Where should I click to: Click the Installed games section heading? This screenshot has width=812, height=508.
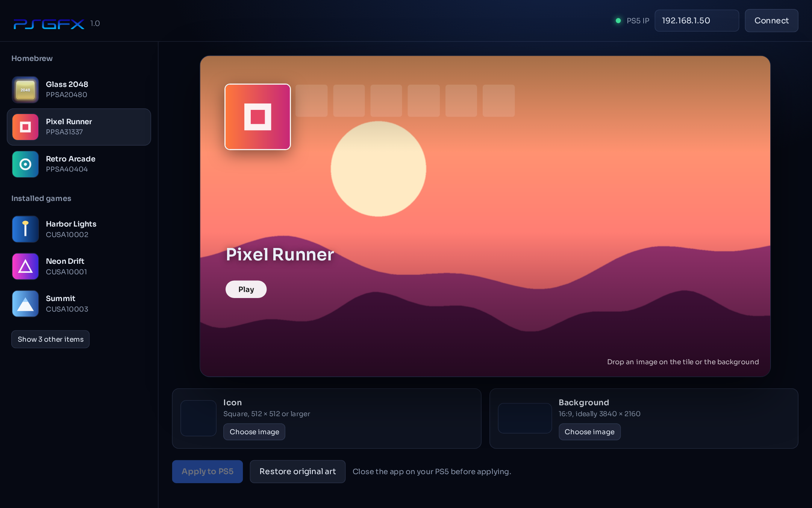(x=41, y=198)
